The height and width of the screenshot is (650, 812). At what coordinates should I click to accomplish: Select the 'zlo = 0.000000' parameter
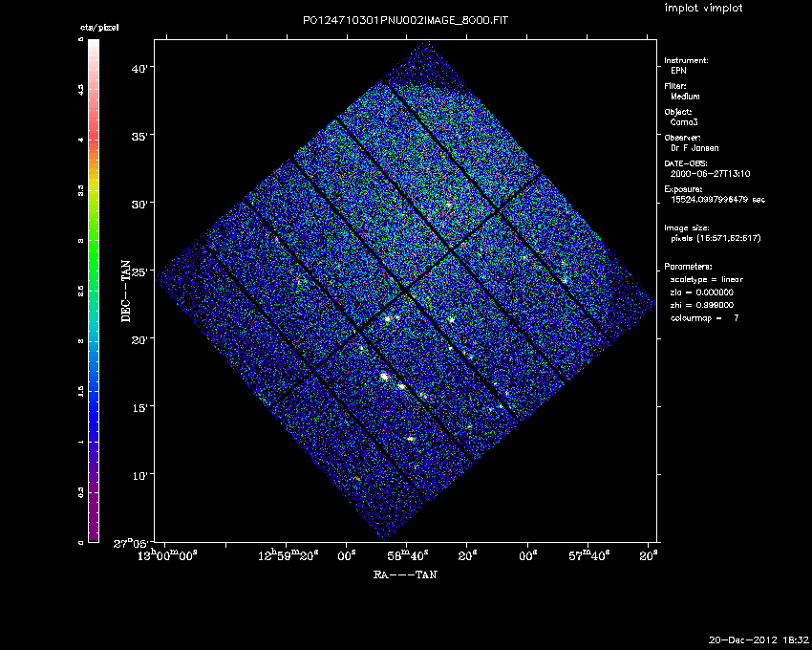(x=702, y=292)
